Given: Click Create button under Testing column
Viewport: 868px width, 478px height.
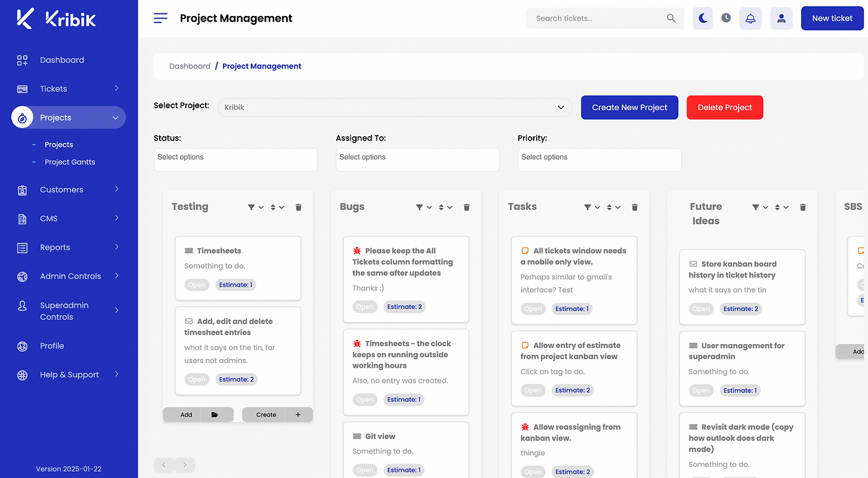Looking at the screenshot, I should coord(266,415).
